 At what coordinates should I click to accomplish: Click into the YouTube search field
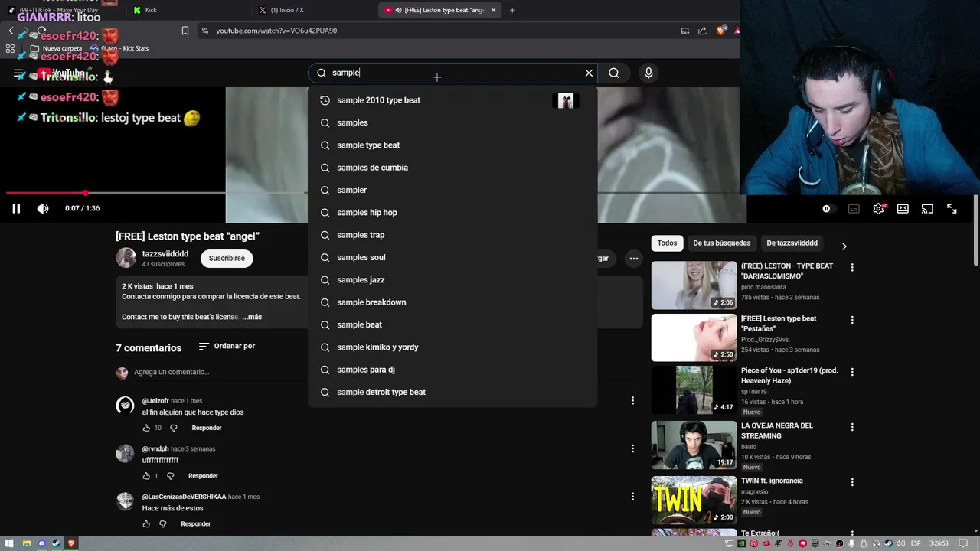click(452, 73)
